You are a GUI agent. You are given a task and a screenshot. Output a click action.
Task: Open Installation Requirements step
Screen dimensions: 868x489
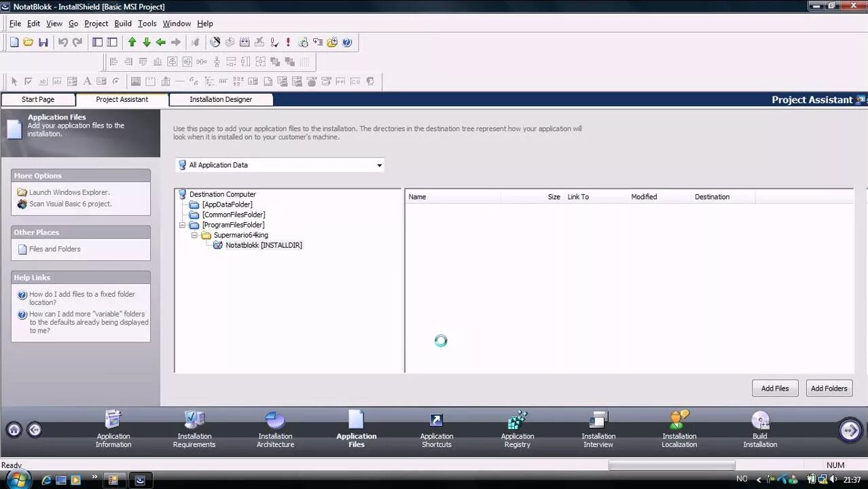tap(194, 430)
